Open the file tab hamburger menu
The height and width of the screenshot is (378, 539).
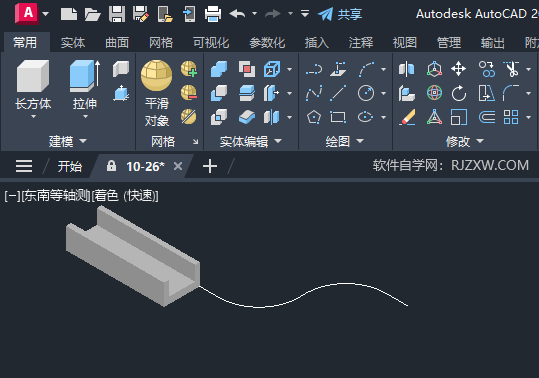[x=24, y=166]
